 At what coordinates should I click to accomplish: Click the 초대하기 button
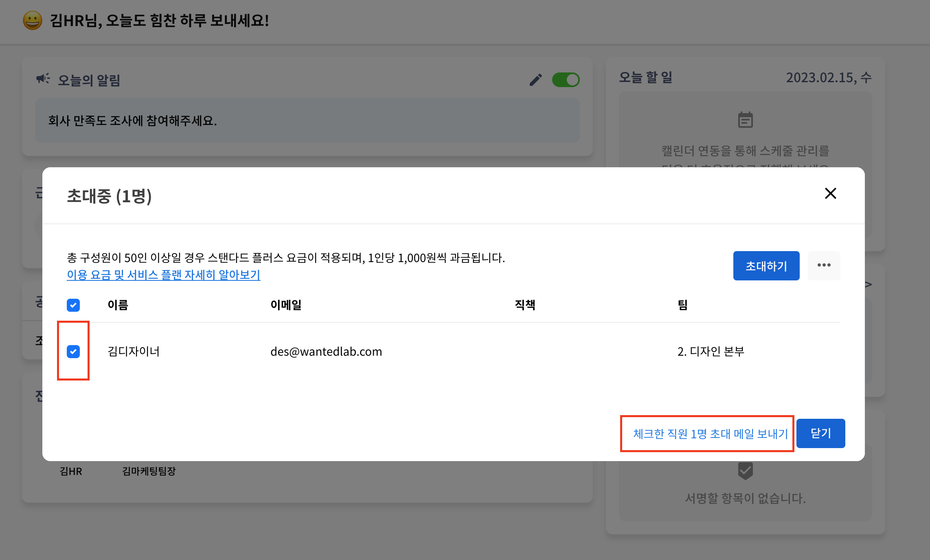(x=766, y=266)
